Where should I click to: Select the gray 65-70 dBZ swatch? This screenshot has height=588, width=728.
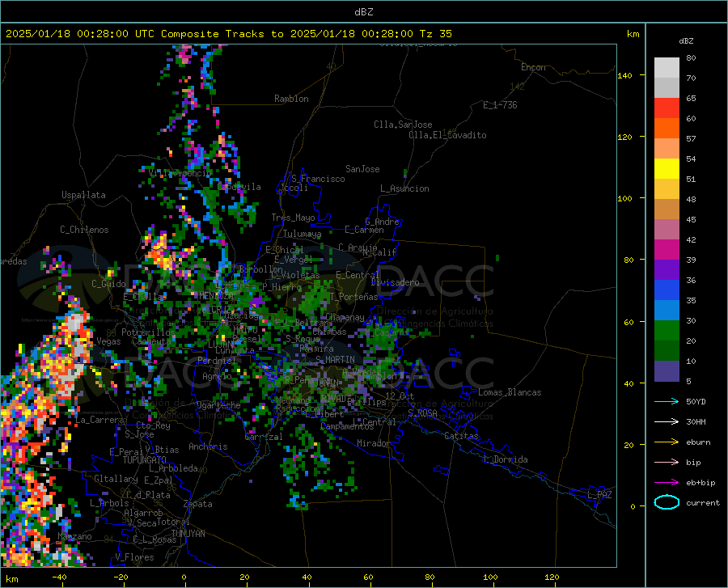667,88
